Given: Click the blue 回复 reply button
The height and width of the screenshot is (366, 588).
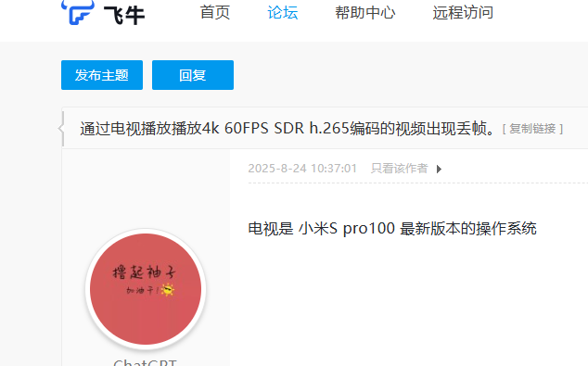Looking at the screenshot, I should click(193, 75).
